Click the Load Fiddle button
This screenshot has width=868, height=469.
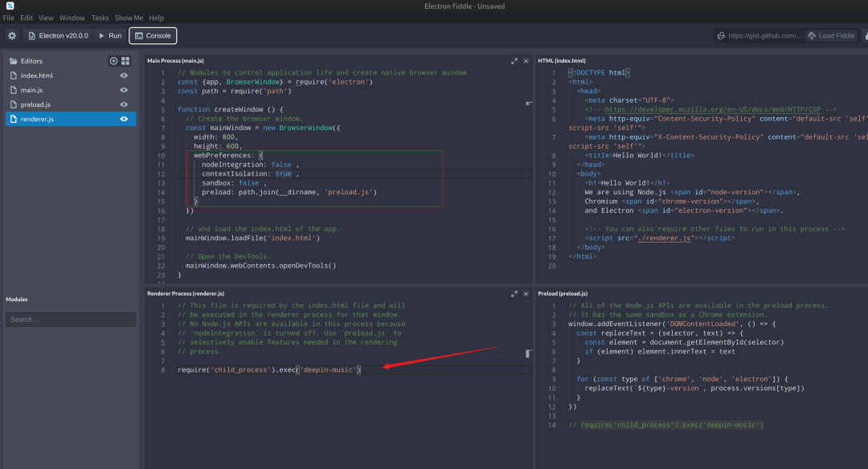(x=831, y=35)
